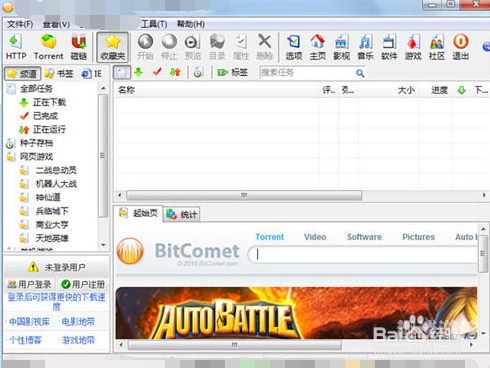Select Web Games (网页游戏) folder

click(x=36, y=157)
